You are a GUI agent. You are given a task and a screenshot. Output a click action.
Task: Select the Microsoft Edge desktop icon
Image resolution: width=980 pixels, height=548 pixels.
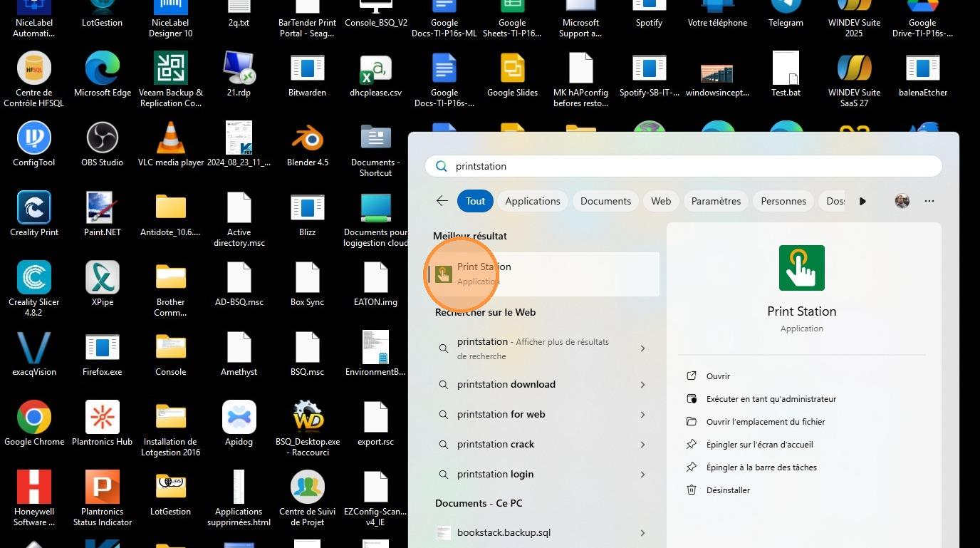[102, 75]
